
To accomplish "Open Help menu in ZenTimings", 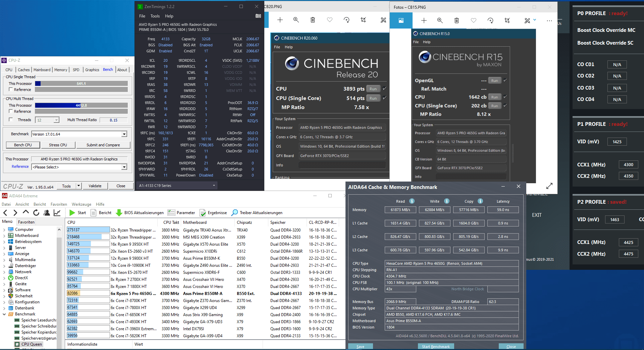I will (x=169, y=16).
